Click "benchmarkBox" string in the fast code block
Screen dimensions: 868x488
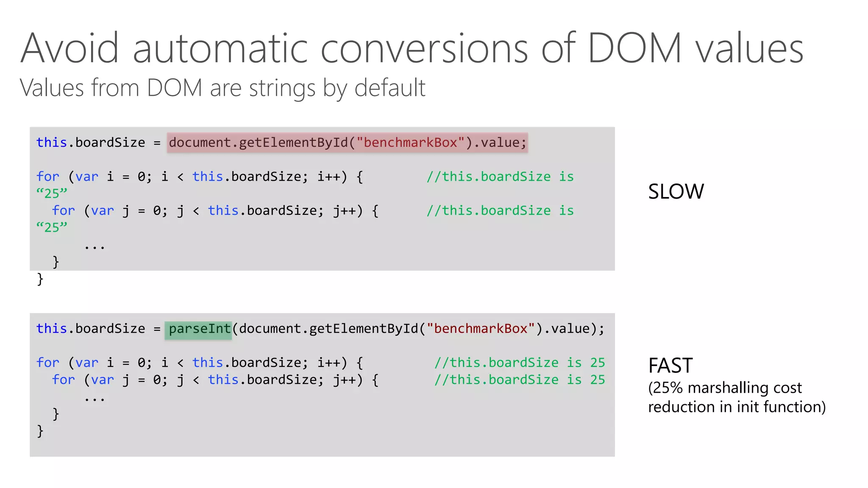click(481, 329)
